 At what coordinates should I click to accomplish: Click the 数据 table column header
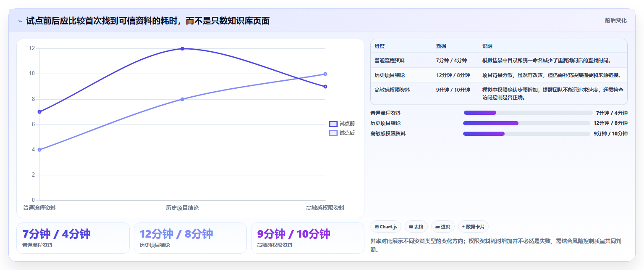pyautogui.click(x=441, y=46)
